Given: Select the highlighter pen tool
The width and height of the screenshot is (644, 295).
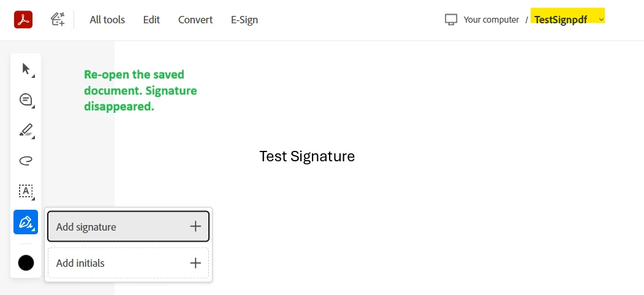Looking at the screenshot, I should (26, 130).
